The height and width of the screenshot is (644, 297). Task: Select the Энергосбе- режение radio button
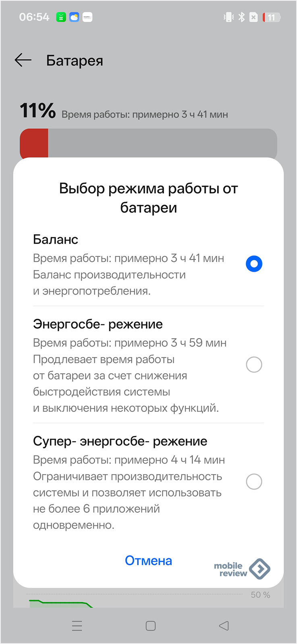click(254, 365)
